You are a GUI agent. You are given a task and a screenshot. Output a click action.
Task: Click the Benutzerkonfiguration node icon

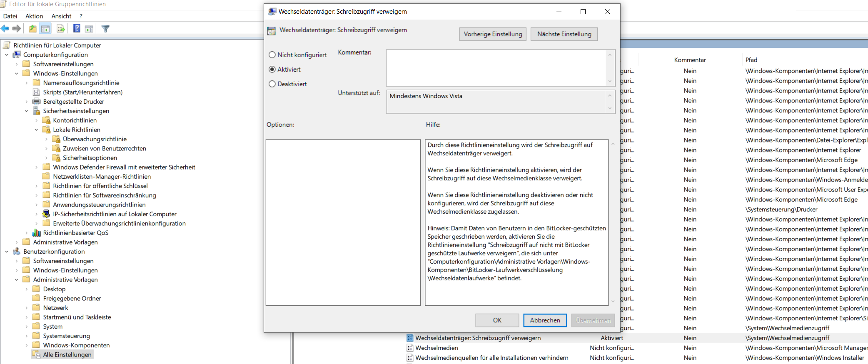tap(17, 252)
